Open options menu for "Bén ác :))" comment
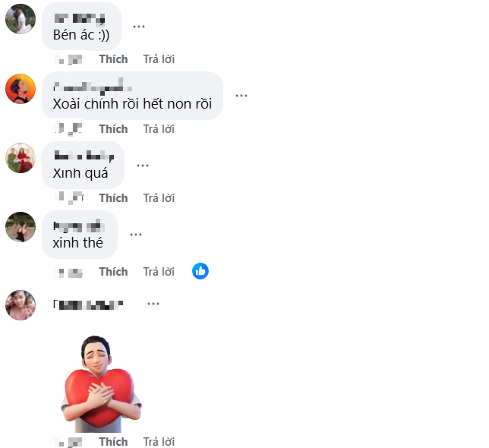Image resolution: width=489 pixels, height=448 pixels. tap(139, 27)
